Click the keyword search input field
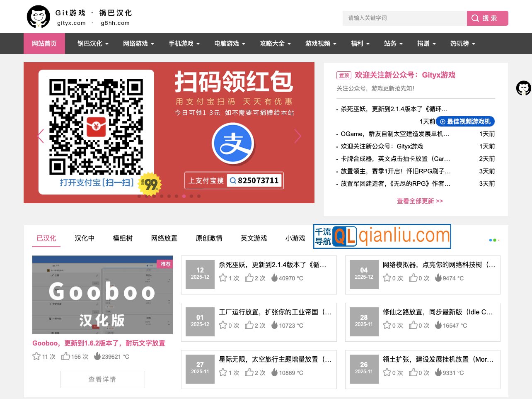This screenshot has width=532, height=399. (404, 18)
